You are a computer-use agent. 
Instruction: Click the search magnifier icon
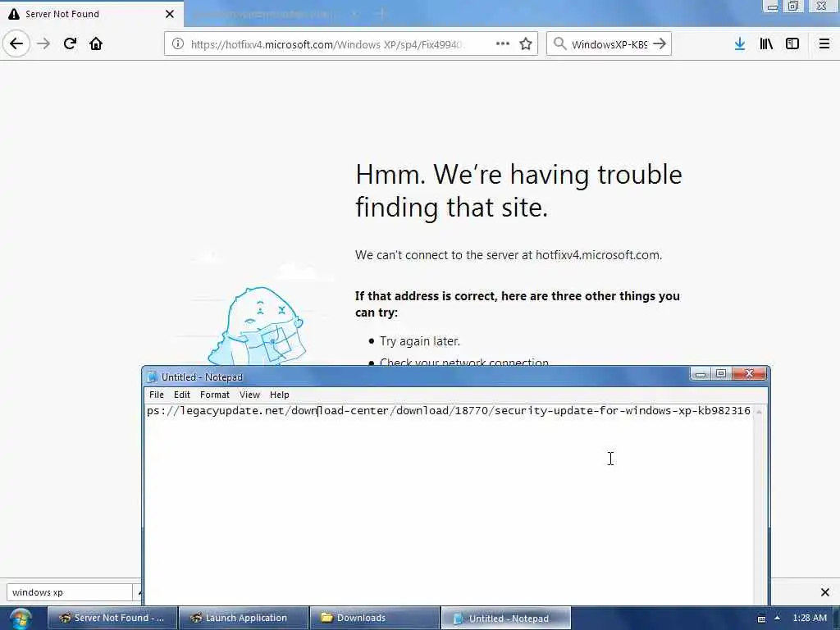559,44
